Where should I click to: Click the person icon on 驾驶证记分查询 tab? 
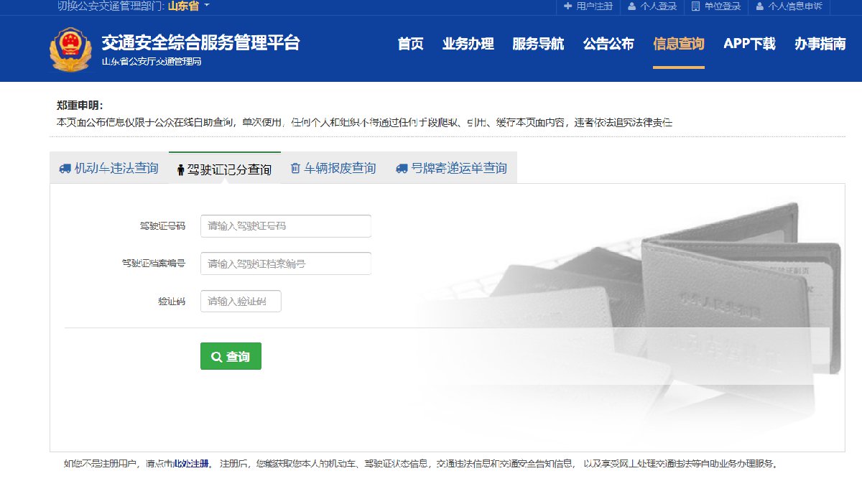[x=180, y=170]
